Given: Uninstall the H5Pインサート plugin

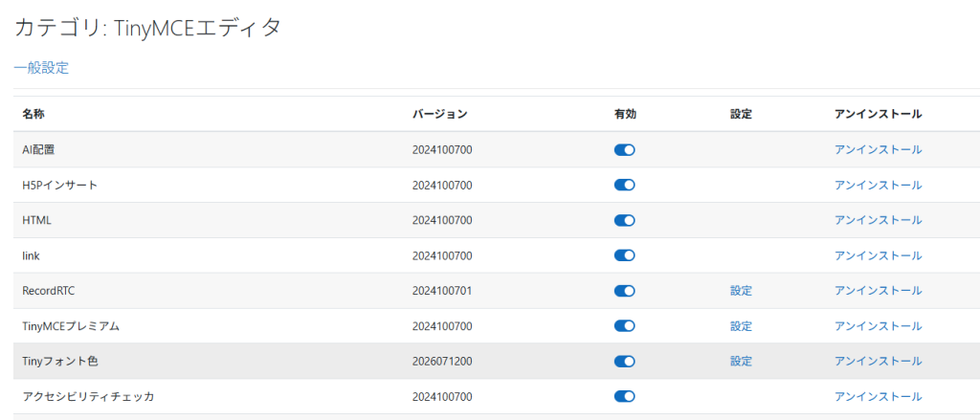Looking at the screenshot, I should tap(879, 185).
